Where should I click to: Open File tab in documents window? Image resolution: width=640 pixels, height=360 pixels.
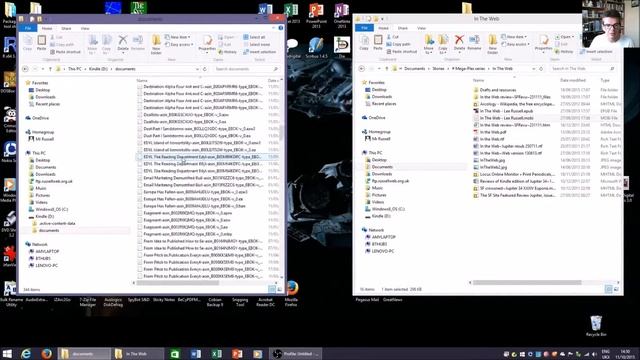28,28
